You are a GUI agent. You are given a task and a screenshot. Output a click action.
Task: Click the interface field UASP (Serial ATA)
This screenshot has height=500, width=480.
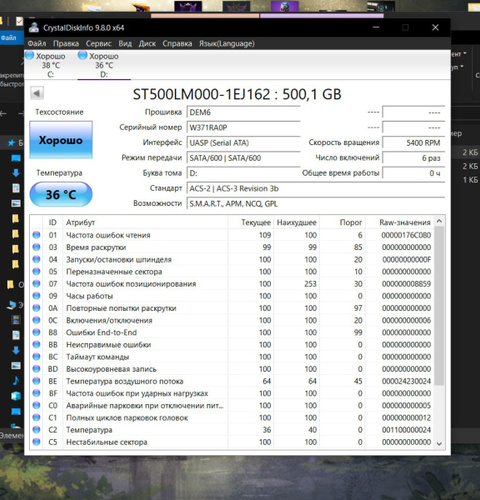pyautogui.click(x=243, y=143)
